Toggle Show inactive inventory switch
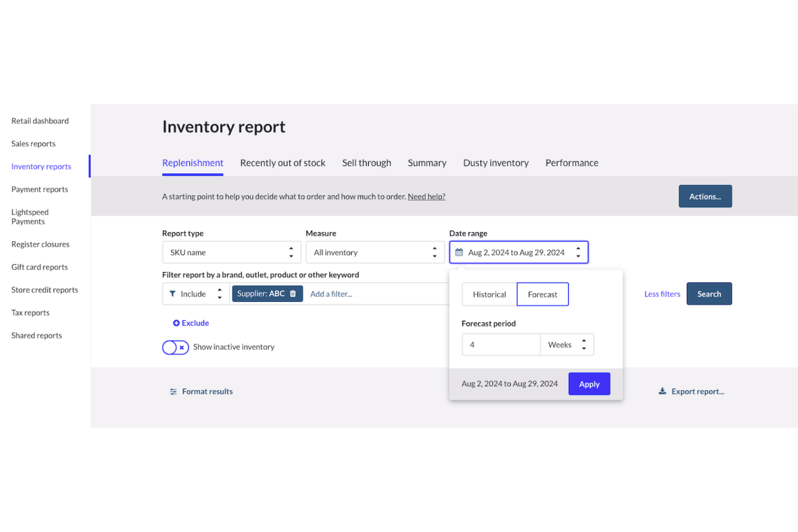The width and height of the screenshot is (798, 532). coord(175,347)
